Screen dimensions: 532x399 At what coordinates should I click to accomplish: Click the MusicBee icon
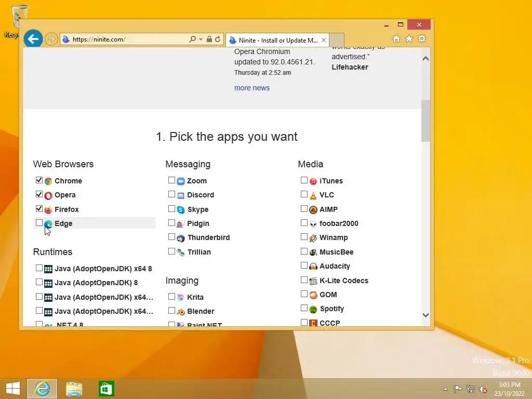(313, 252)
